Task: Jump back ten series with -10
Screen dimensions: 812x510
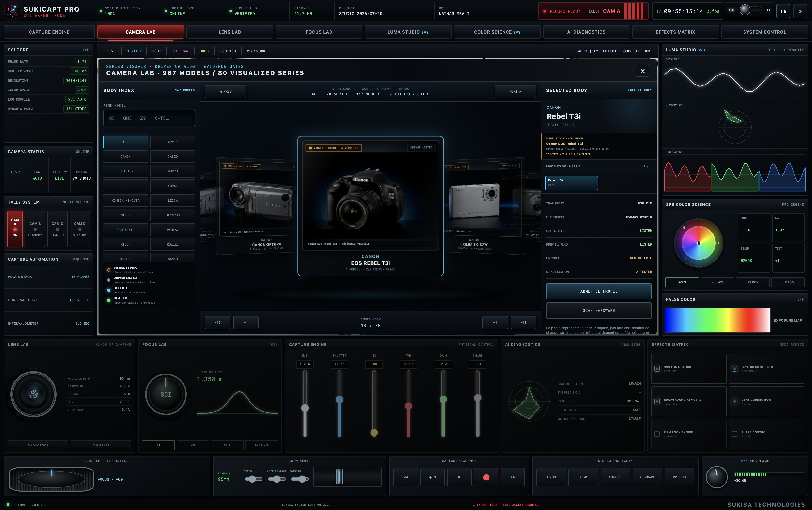Action: 217,323
